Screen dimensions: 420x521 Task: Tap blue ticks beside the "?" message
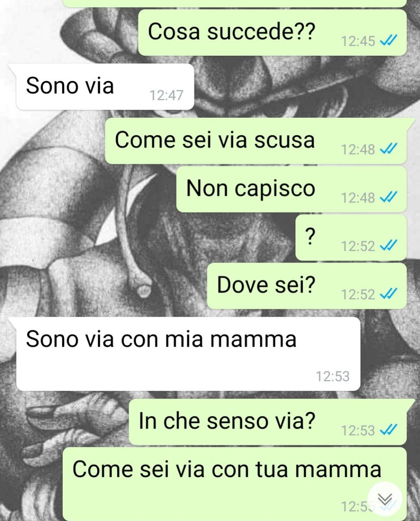coord(388,245)
